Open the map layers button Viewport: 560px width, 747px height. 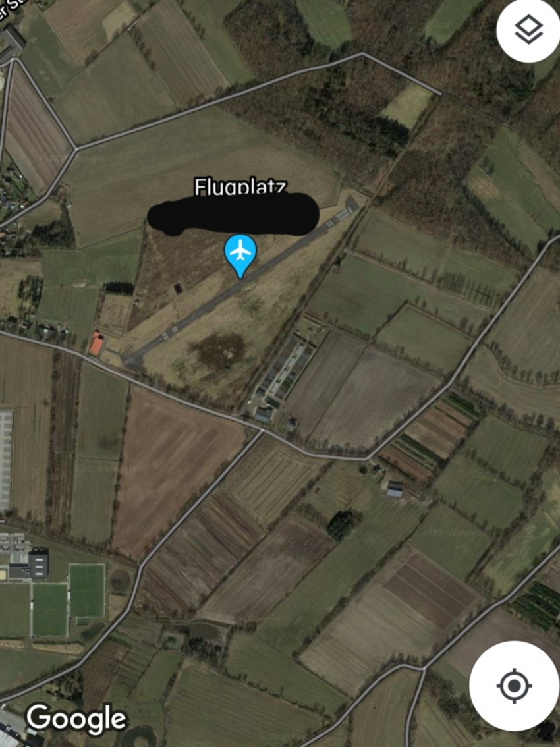pos(528,30)
